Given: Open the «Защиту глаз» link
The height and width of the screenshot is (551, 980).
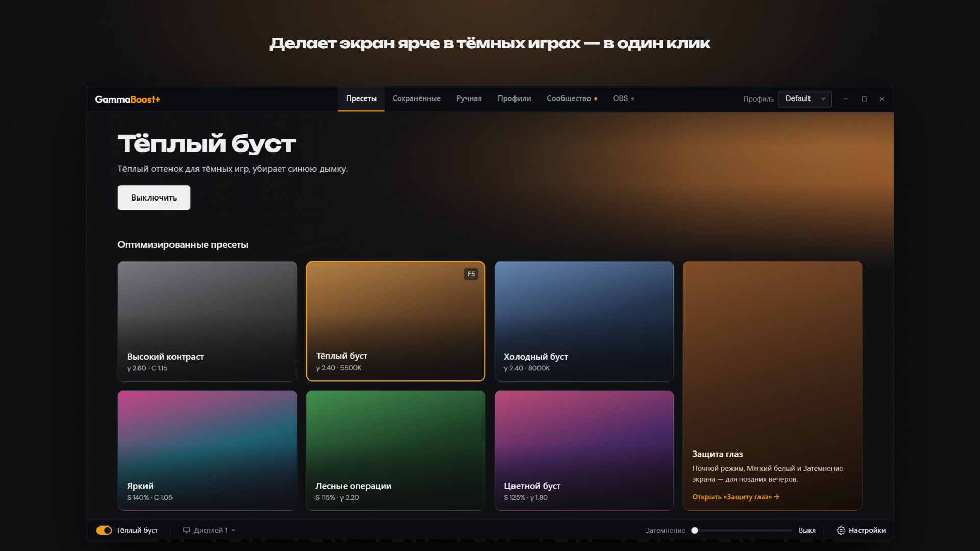Looking at the screenshot, I should 736,497.
